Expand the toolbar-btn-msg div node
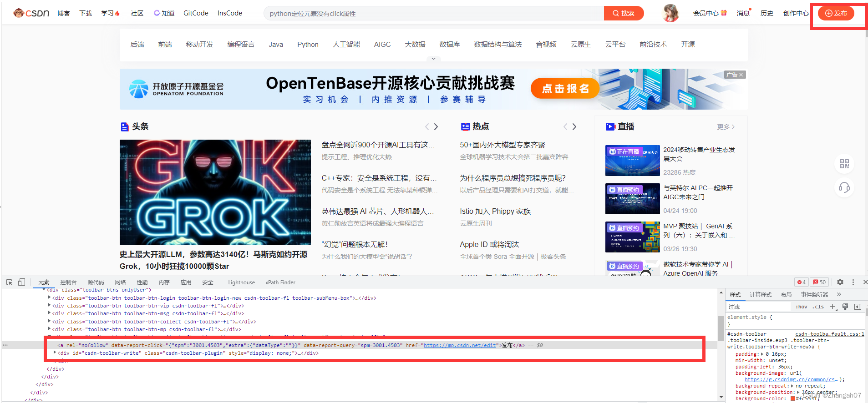The width and height of the screenshot is (868, 403). coord(49,313)
